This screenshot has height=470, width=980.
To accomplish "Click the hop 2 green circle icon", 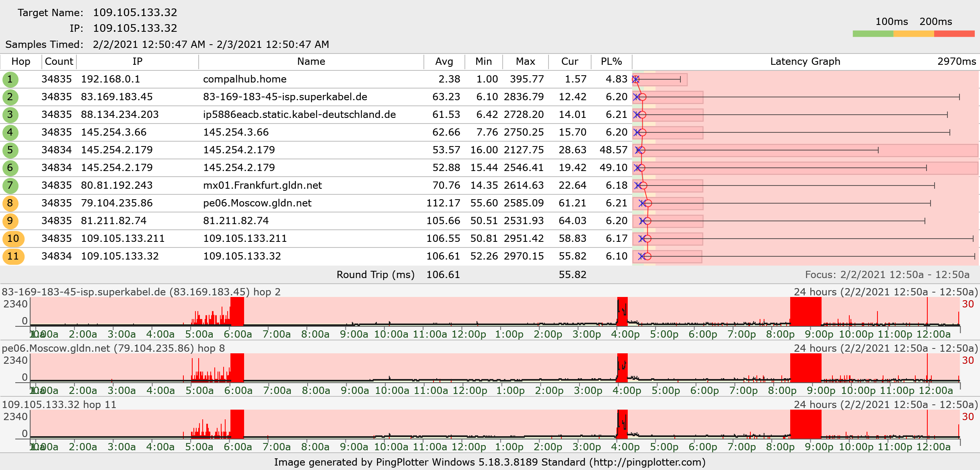I will coord(10,97).
